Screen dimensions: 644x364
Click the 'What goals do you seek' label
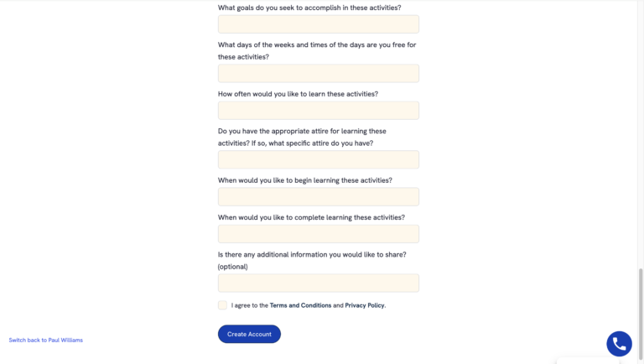click(x=309, y=8)
